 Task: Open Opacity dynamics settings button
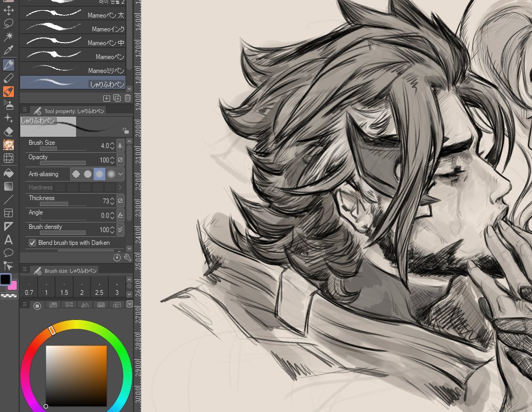click(x=120, y=160)
